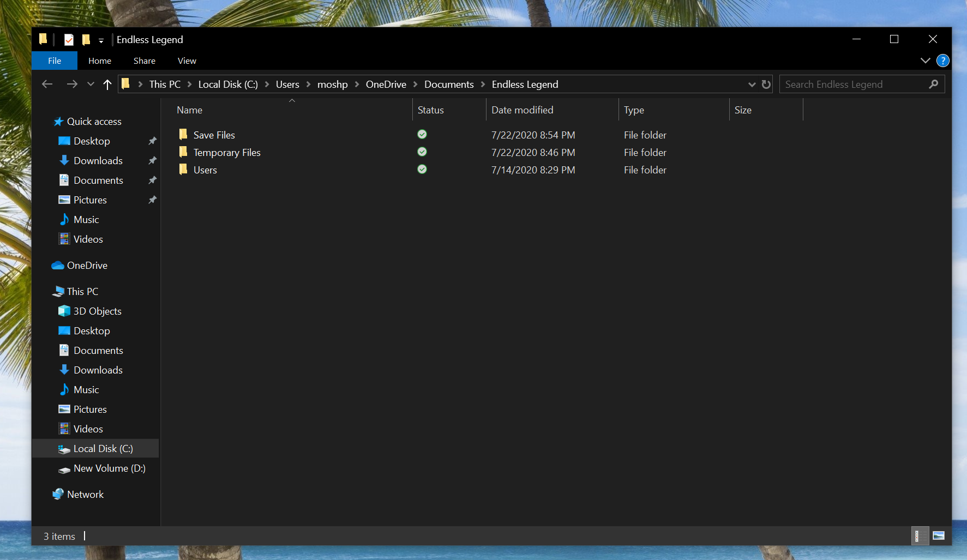This screenshot has width=967, height=560.
Task: Click the New folder quick access toolbar icon
Action: click(x=86, y=40)
